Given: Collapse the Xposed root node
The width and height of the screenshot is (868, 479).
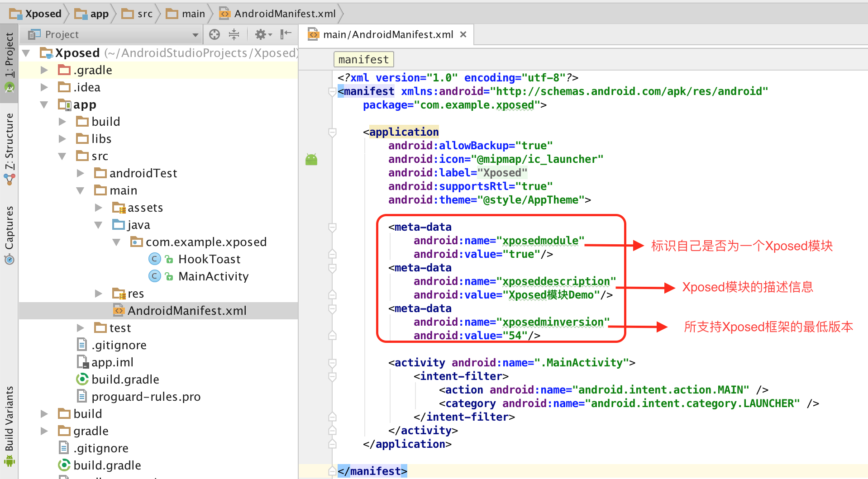Looking at the screenshot, I should tap(26, 53).
